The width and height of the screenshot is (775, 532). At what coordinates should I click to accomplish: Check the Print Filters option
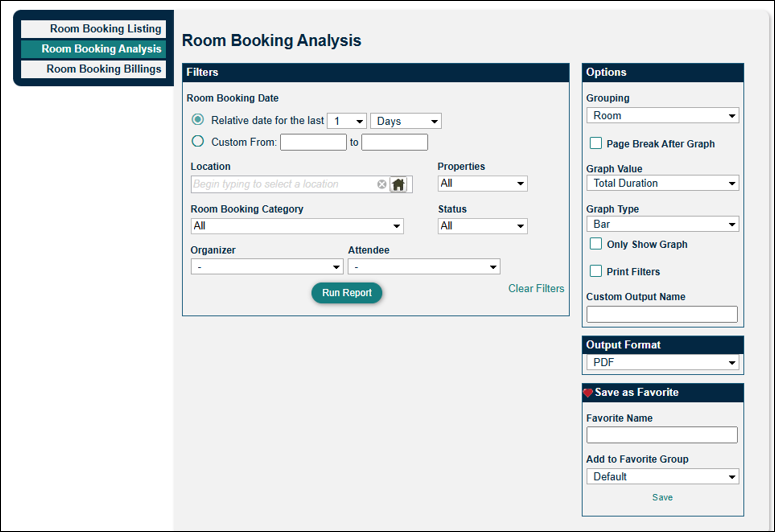(x=596, y=271)
